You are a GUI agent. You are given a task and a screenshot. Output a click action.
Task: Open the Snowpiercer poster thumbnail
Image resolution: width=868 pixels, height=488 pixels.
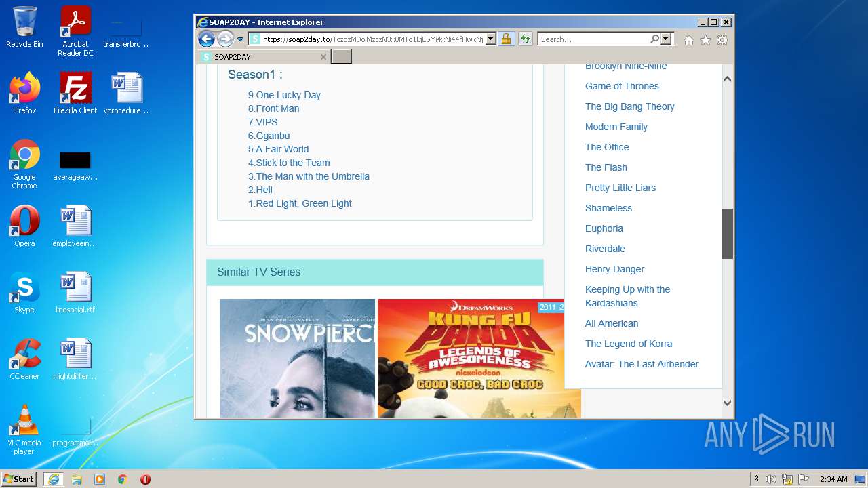297,358
